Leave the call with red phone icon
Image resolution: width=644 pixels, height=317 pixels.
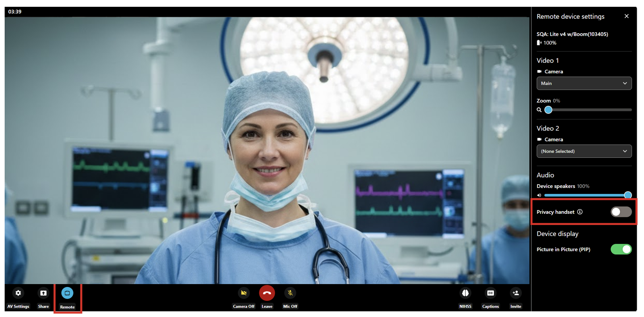coord(267,293)
